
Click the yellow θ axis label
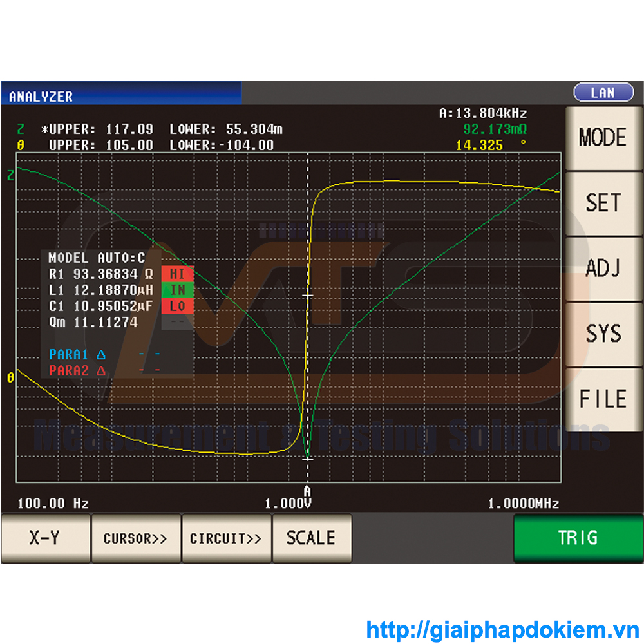[10, 378]
